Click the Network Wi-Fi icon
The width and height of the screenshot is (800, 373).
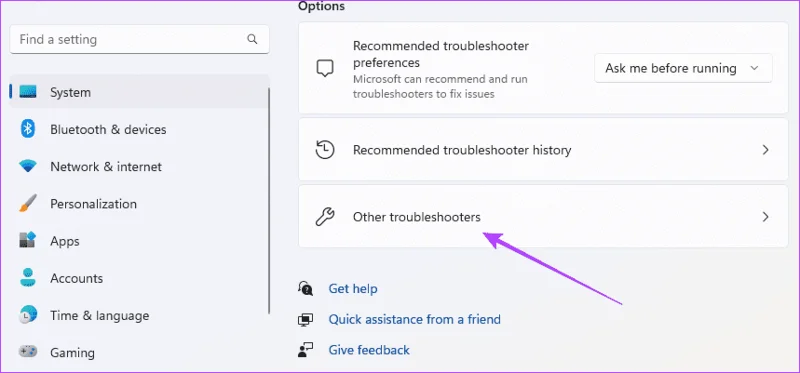pos(28,166)
